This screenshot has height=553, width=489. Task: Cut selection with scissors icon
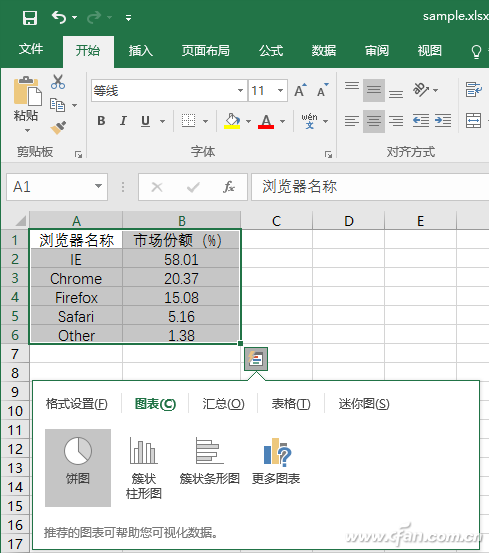click(x=58, y=82)
